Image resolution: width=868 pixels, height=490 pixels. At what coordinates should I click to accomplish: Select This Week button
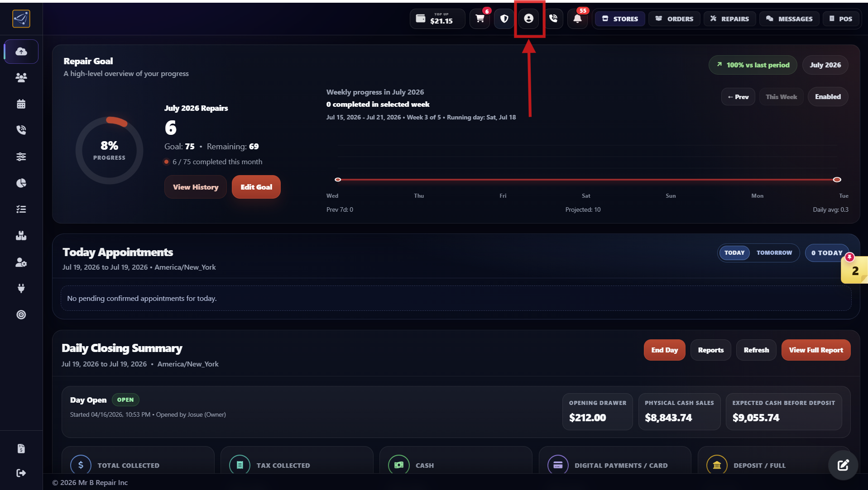781,97
